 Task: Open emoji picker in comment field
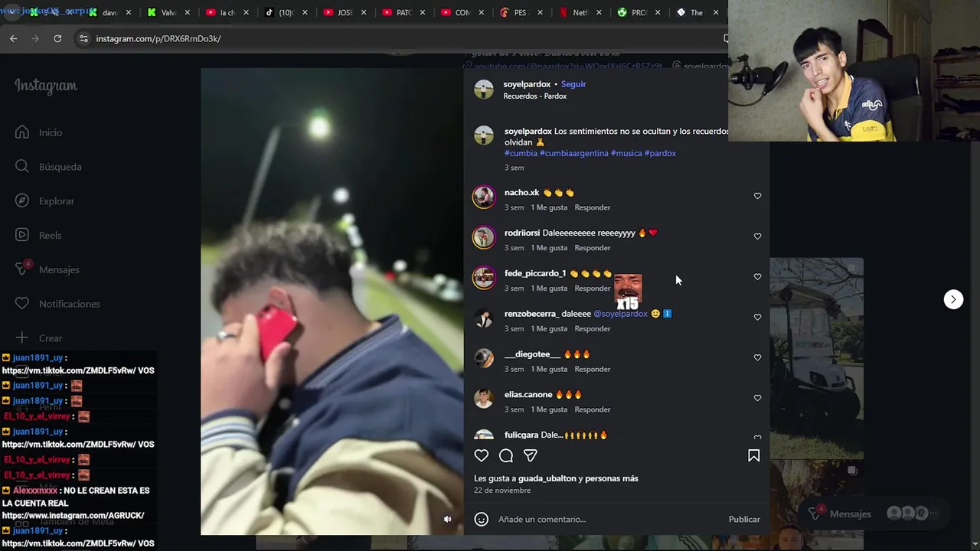pos(481,520)
